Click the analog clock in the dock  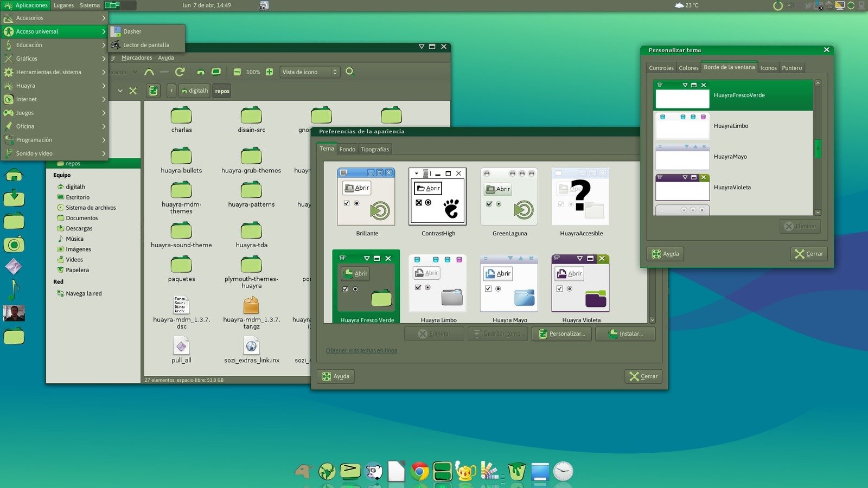[563, 471]
